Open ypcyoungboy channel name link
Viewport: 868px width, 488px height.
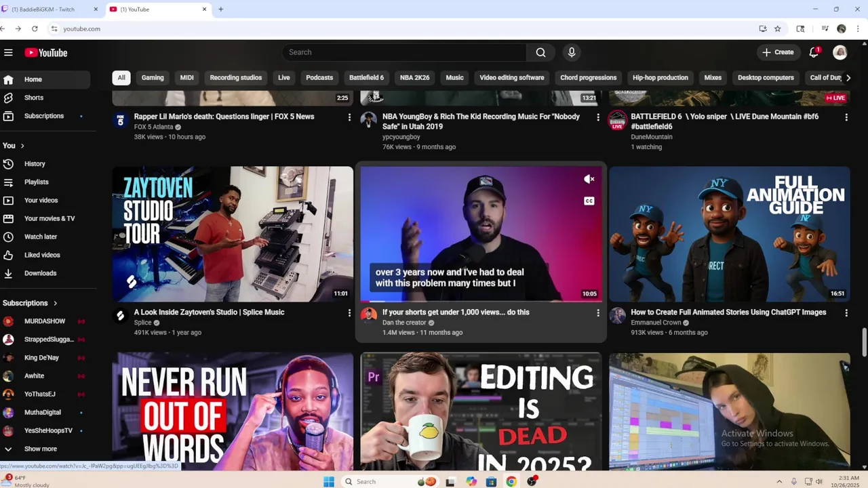(x=401, y=137)
